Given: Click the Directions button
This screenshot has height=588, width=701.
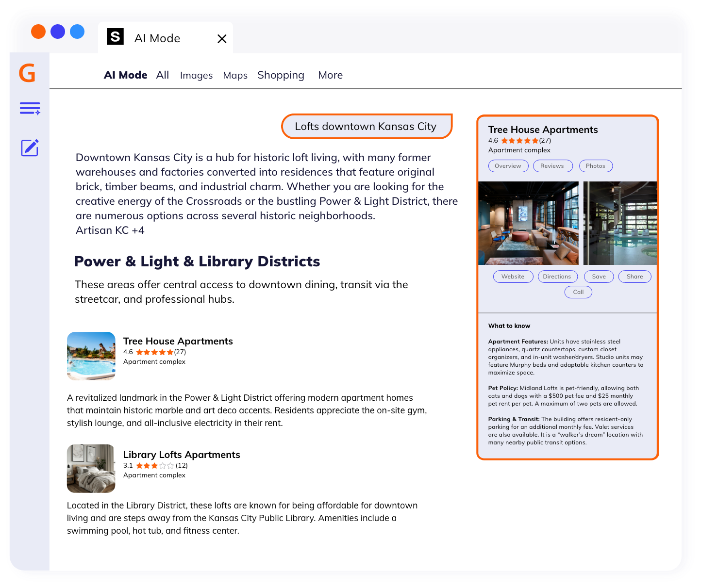Looking at the screenshot, I should pyautogui.click(x=558, y=277).
